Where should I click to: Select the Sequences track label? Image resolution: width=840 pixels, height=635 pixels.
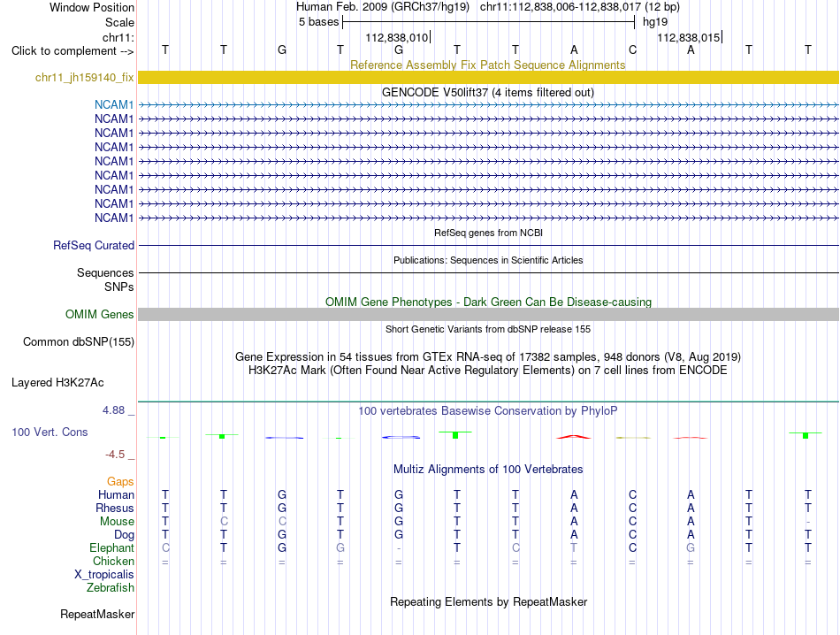[105, 272]
